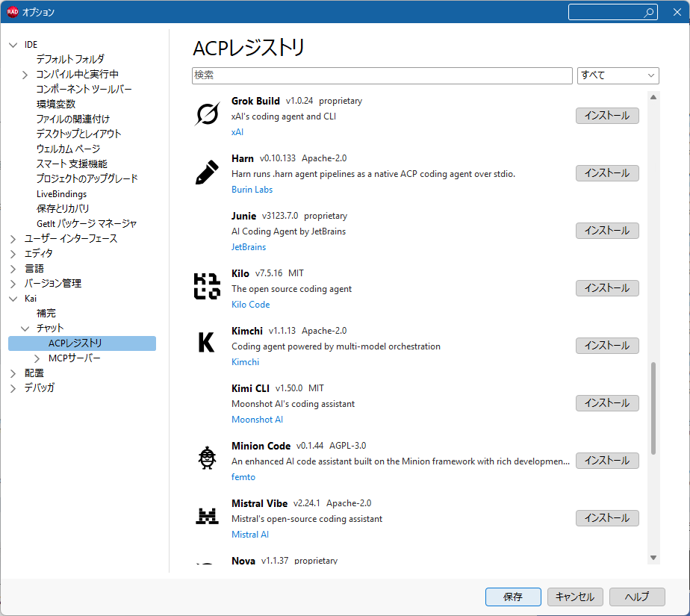Screen dimensions: 690x616
Task: Expand the バージョン管理 tree node
Action: [13, 284]
